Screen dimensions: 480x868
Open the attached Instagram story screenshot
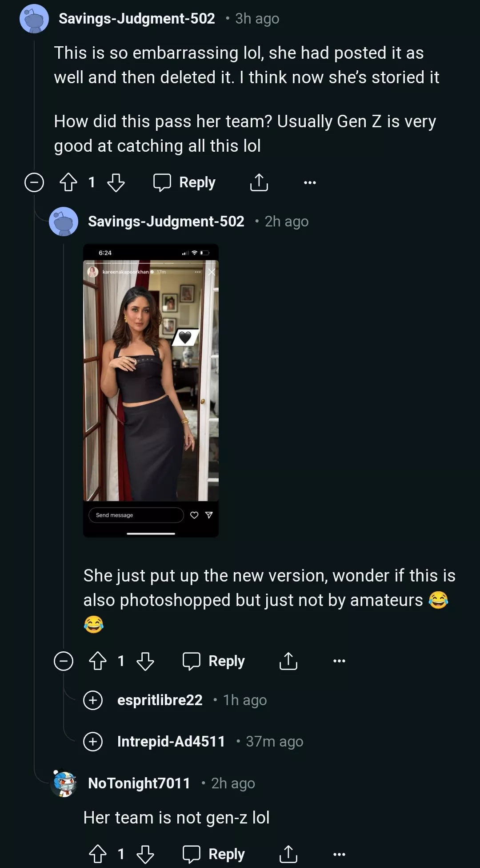(151, 390)
